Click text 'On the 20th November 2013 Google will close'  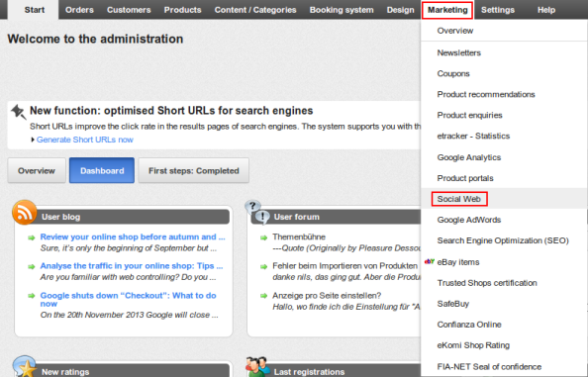pos(129,315)
